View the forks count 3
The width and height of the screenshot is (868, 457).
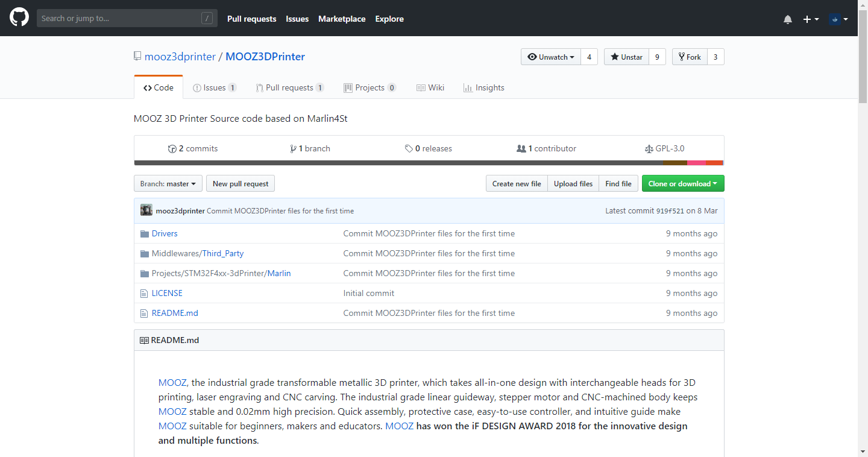click(x=715, y=57)
